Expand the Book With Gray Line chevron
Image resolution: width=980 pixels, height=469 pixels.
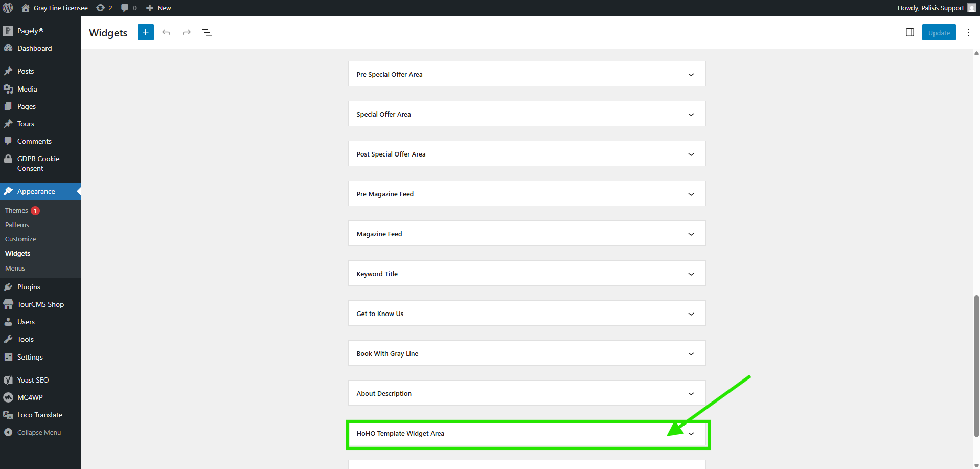[x=691, y=354]
